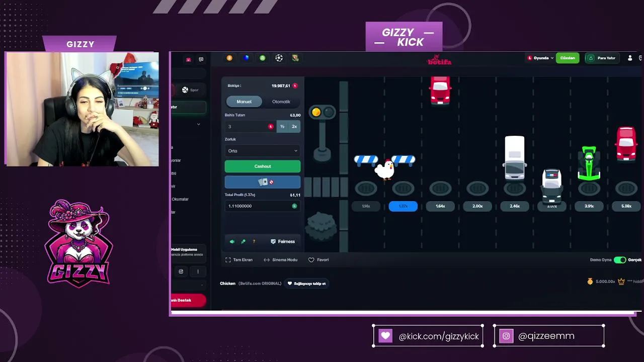Select the 5.08x multiplier lane
The image size is (644, 362).
coord(626,206)
